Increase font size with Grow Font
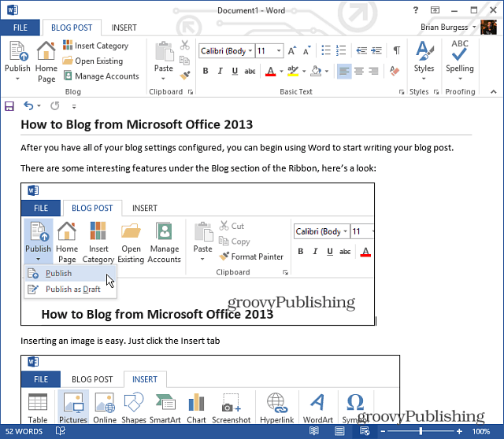 tap(292, 50)
